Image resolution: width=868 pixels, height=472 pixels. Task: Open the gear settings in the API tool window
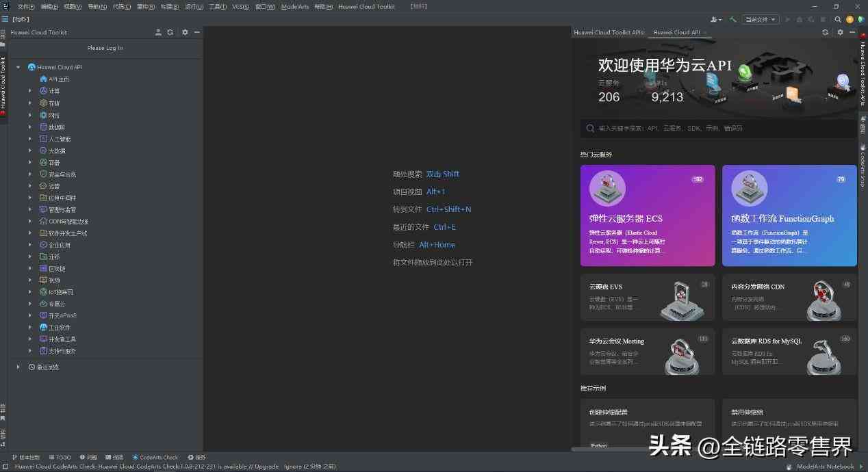[x=840, y=32]
